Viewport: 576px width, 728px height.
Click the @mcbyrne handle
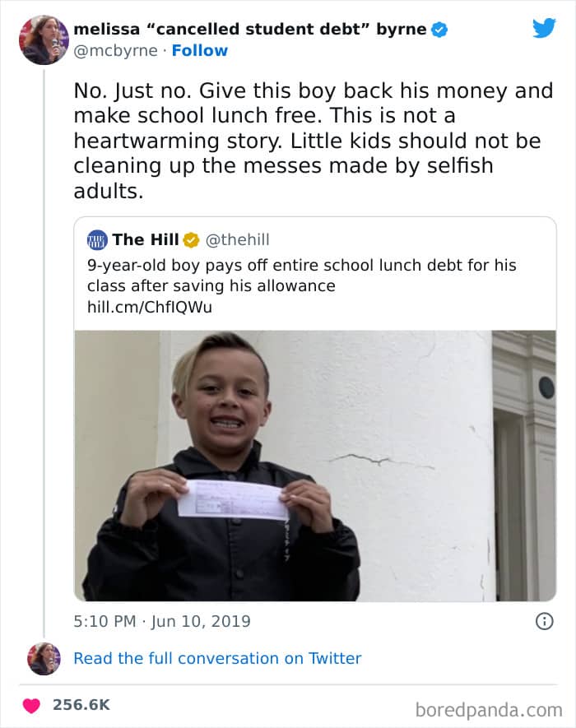click(x=116, y=51)
